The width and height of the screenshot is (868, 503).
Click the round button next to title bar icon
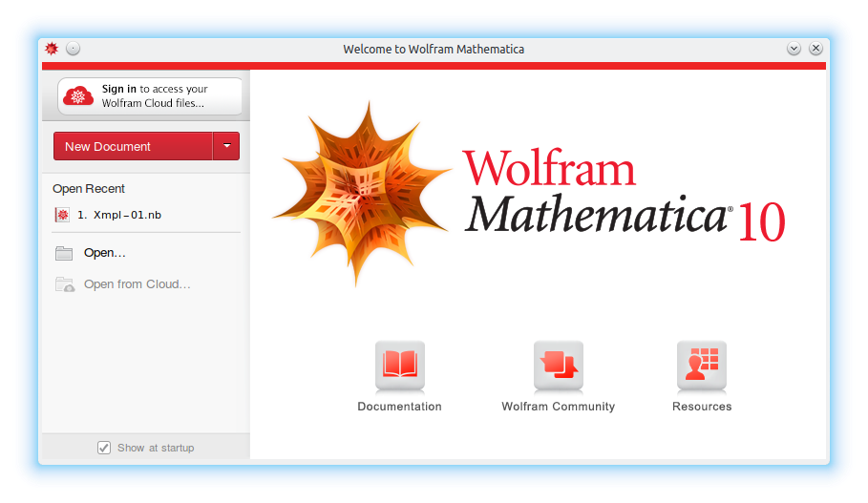[x=74, y=49]
